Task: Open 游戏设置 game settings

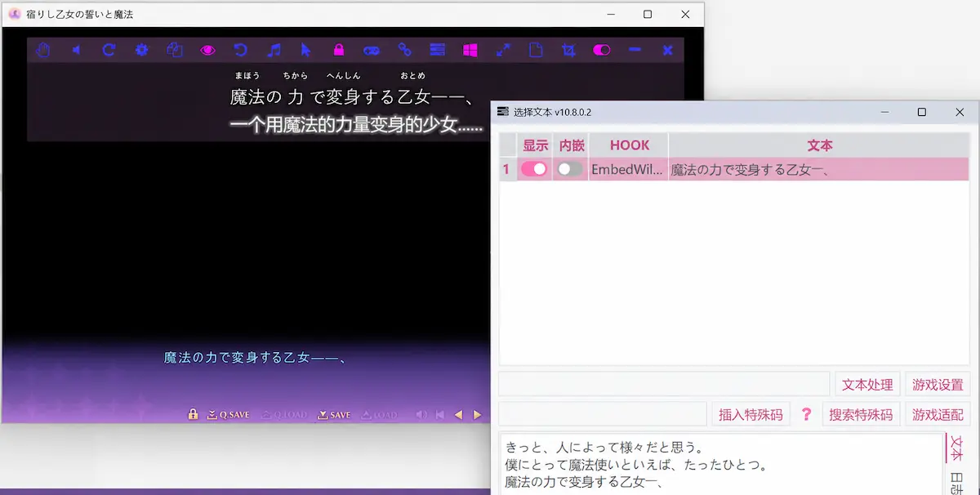Action: 938,385
